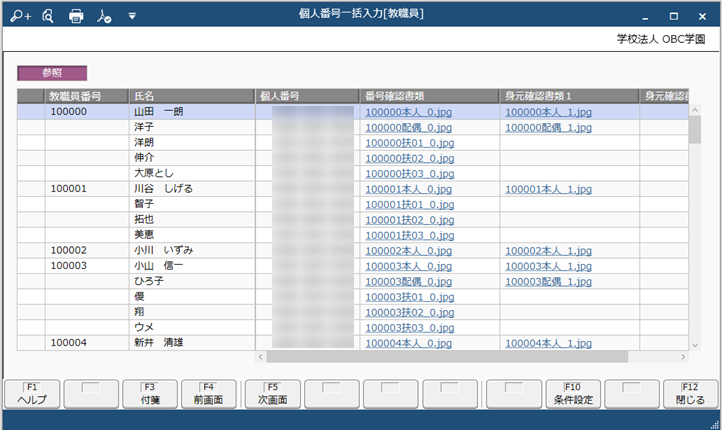722x430 pixels.
Task: Click the purple 参照 button
Action: click(52, 73)
